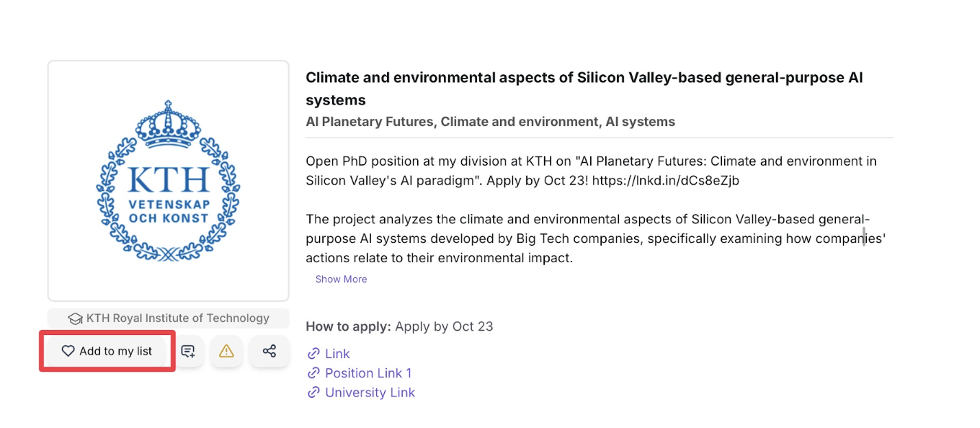Click the graduation cap icon beside KTH
Viewport: 980px width, 428px height.
75,318
